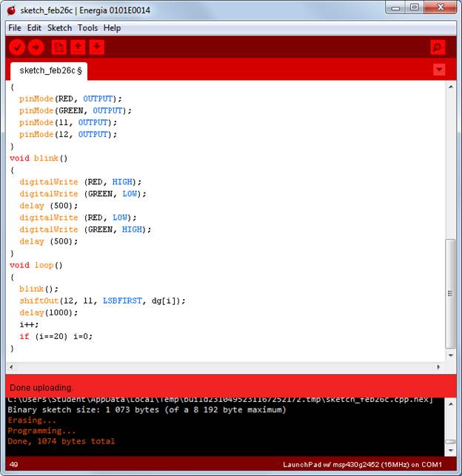Click the line number 49 indicator
This screenshot has height=476, width=462.
pos(13,464)
